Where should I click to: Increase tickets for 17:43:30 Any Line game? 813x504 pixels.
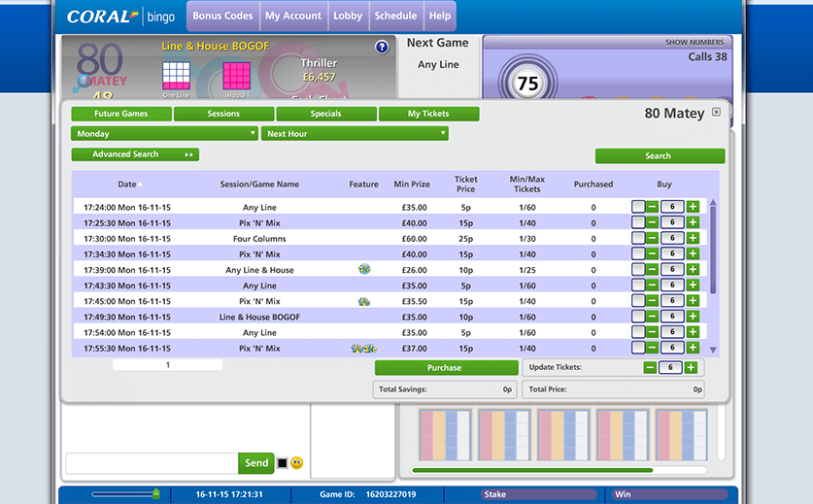(693, 285)
